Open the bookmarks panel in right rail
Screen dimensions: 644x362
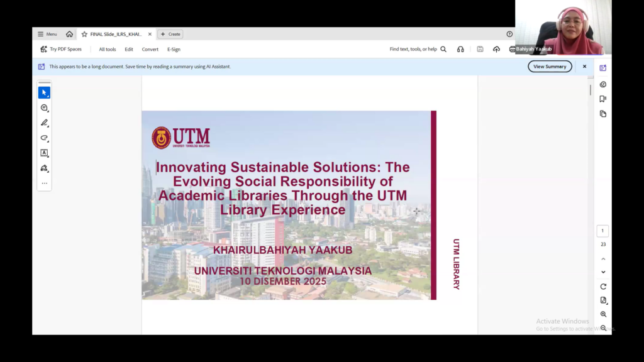(603, 99)
